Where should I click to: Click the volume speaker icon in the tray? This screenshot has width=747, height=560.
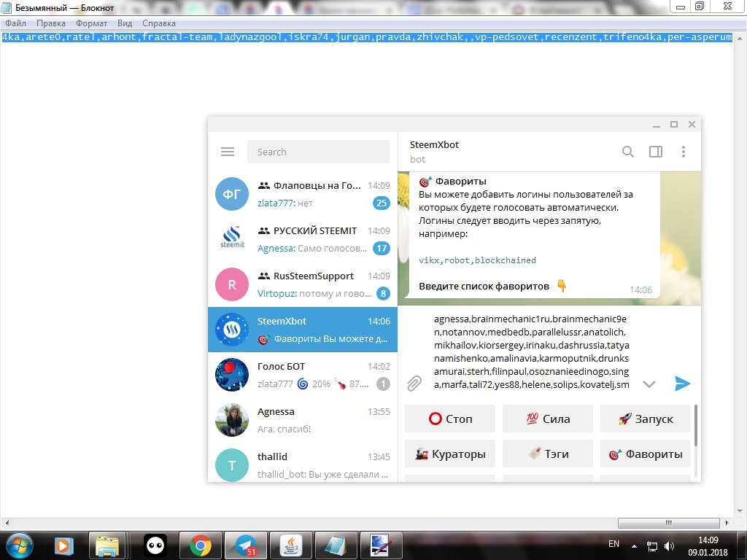click(670, 545)
